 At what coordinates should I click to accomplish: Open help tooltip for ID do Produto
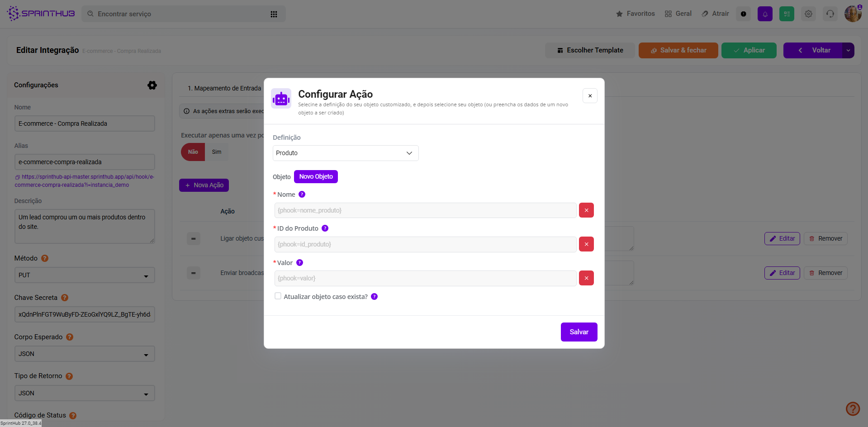tap(325, 228)
